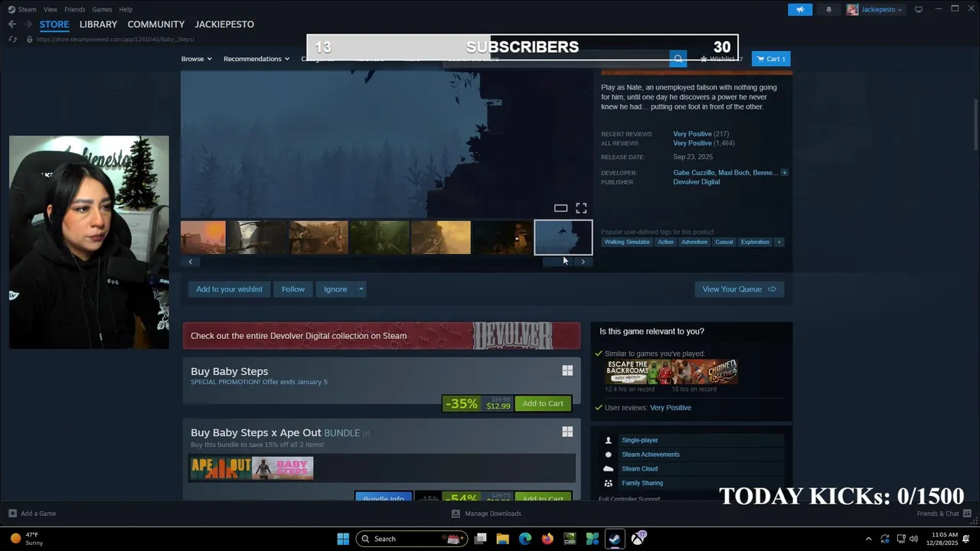Select the Walking Simulator tag

[627, 242]
